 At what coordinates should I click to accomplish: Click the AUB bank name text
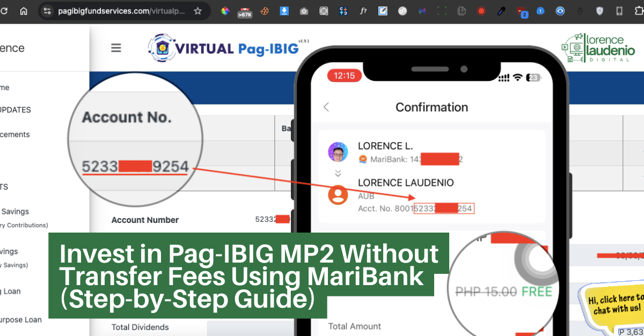pos(366,196)
